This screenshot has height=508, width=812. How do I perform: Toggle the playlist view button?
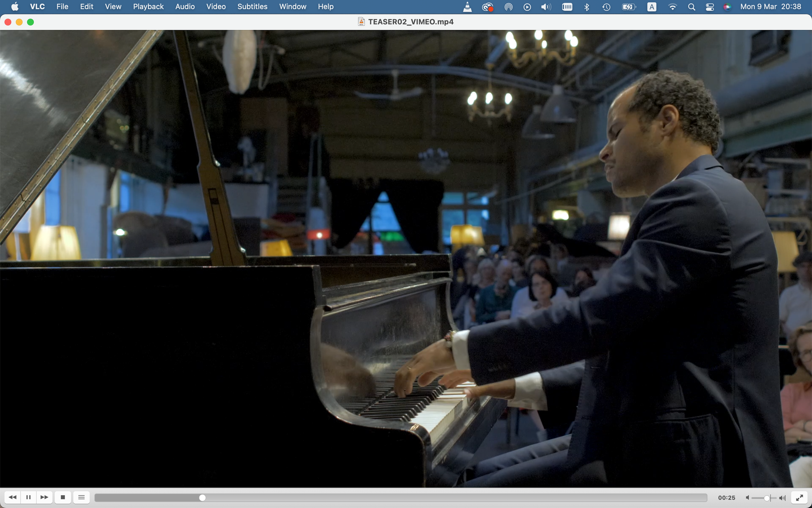coord(81,497)
